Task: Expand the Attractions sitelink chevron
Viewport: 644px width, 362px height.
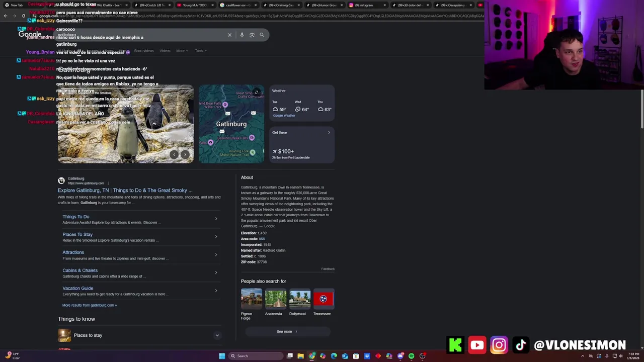Action: tap(216, 254)
